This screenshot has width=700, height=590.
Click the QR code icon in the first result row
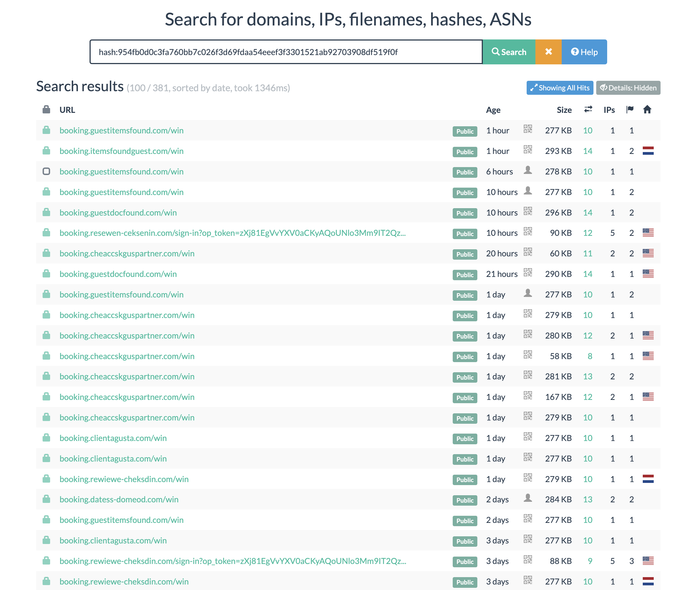528,129
